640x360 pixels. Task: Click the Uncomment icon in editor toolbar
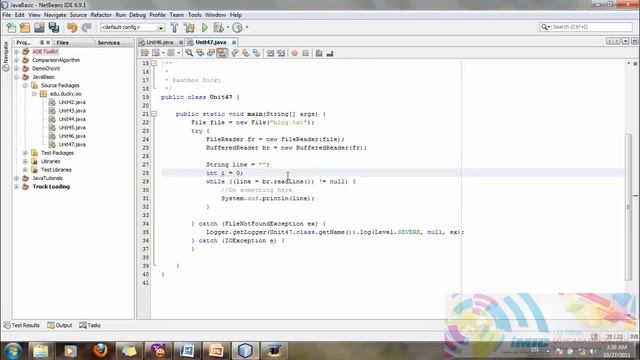click(329, 53)
